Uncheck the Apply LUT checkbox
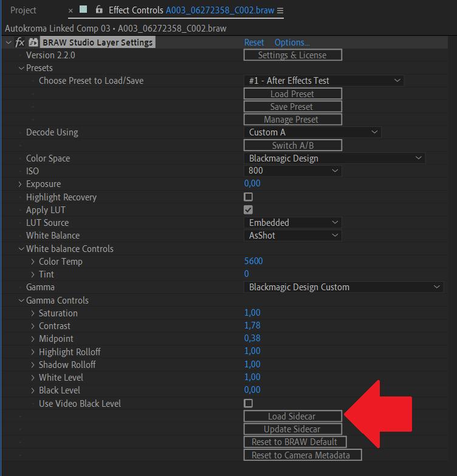The width and height of the screenshot is (457, 476). tap(248, 210)
